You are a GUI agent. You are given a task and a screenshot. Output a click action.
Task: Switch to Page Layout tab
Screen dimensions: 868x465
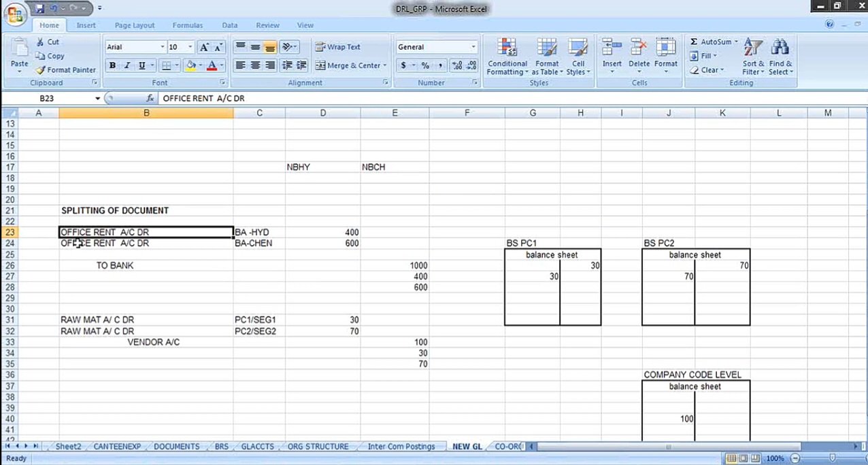pyautogui.click(x=135, y=25)
